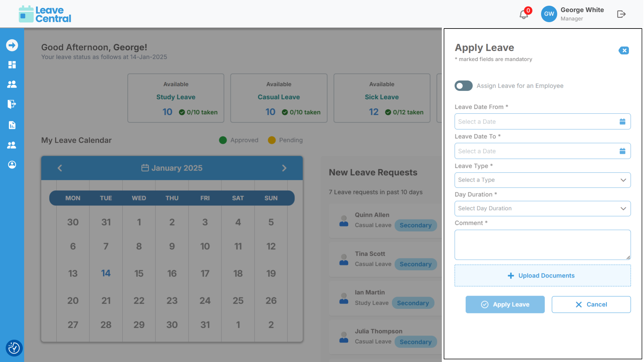The width and height of the screenshot is (644, 362).
Task: Click the Cancel button
Action: tap(591, 304)
